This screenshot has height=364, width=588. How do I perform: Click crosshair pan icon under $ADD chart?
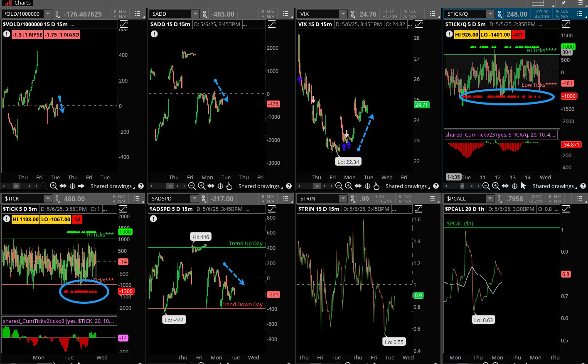[220, 186]
